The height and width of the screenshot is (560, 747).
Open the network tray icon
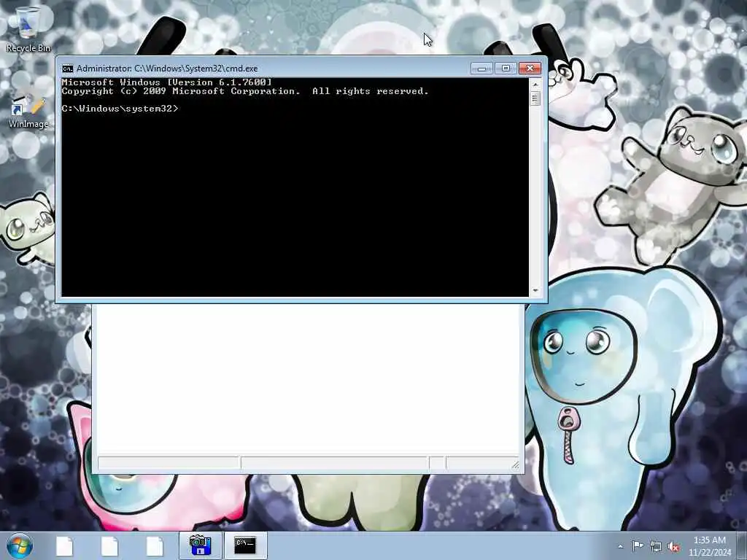[656, 547]
